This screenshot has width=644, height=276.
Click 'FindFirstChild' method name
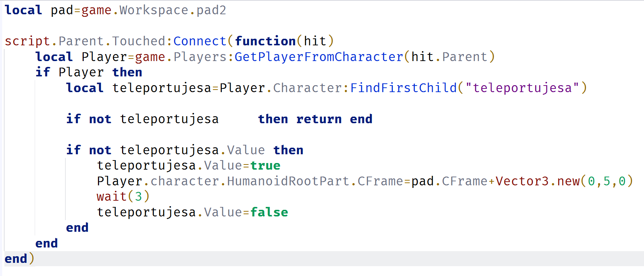(404, 88)
